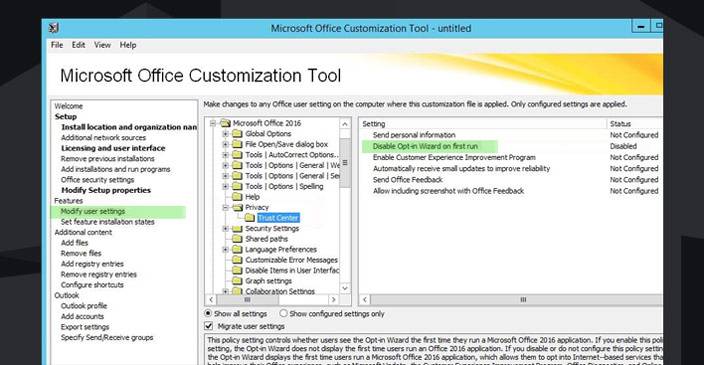704x365 pixels.
Task: Expand the Tools | Options | Spelling node
Action: point(226,186)
